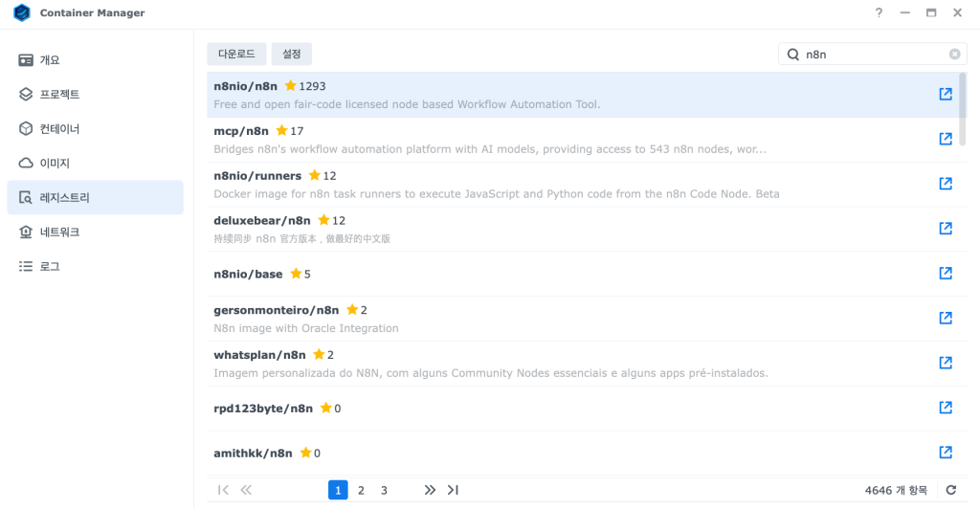Open external link for whatsplan/n8n

[946, 363]
